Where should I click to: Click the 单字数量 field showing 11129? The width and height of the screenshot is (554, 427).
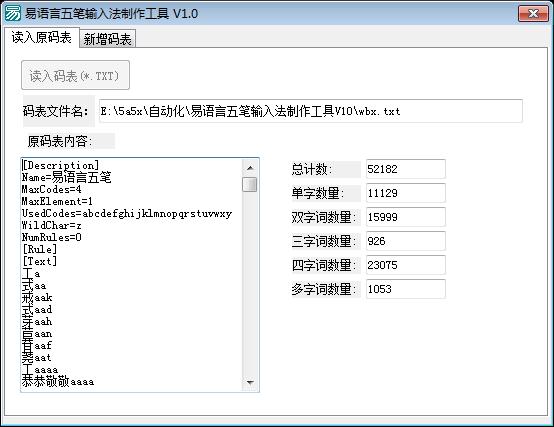(406, 193)
